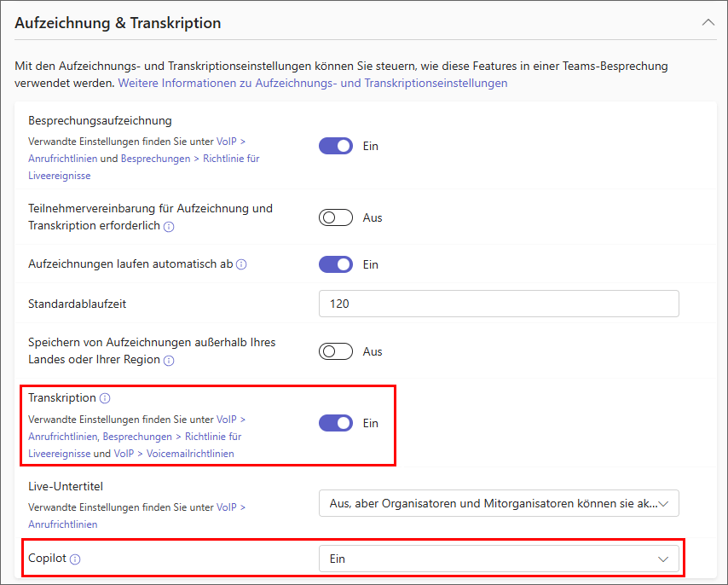Viewport: 728px width, 585px height.
Task: Click info icon beside Copilot
Action: [75, 559]
